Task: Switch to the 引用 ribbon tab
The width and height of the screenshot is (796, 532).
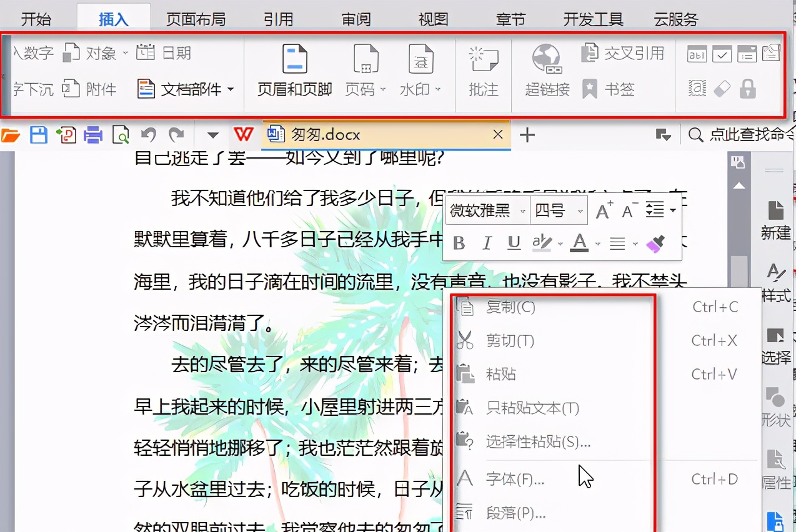Action: click(x=279, y=19)
